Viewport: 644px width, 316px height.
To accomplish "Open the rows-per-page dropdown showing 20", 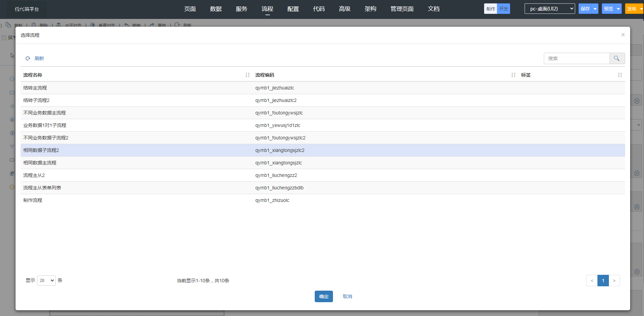I will coord(46,281).
